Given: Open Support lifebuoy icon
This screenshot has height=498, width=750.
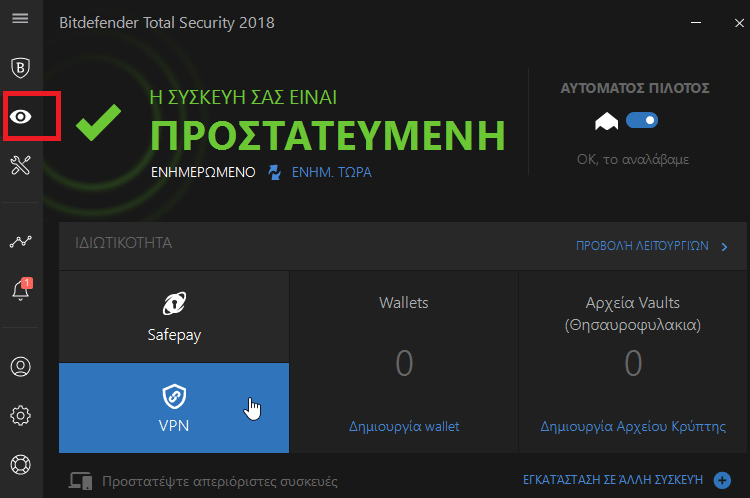Looking at the screenshot, I should click(21, 465).
